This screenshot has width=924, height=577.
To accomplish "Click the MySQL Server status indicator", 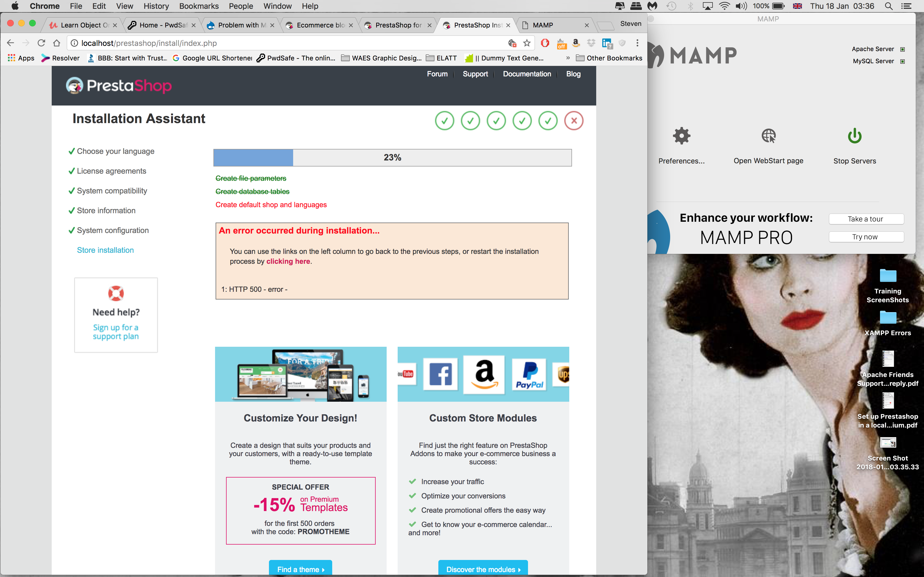I will pyautogui.click(x=903, y=62).
